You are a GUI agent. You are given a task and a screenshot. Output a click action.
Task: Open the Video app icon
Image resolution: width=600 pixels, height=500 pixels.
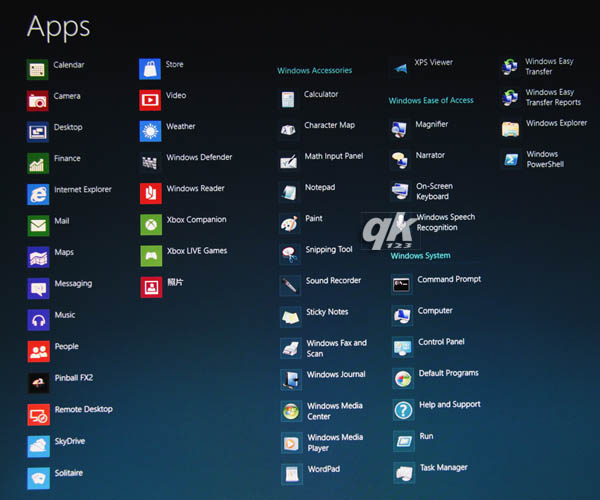tap(150, 100)
